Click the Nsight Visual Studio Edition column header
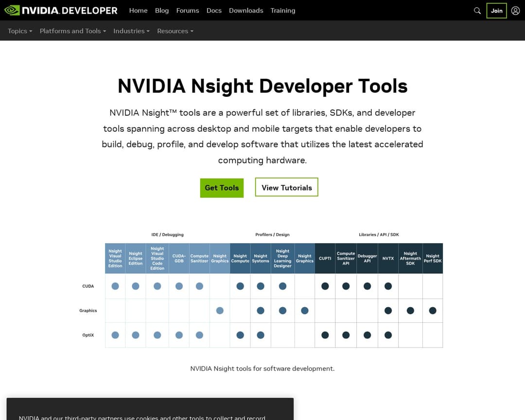The image size is (525, 420). [x=115, y=258]
